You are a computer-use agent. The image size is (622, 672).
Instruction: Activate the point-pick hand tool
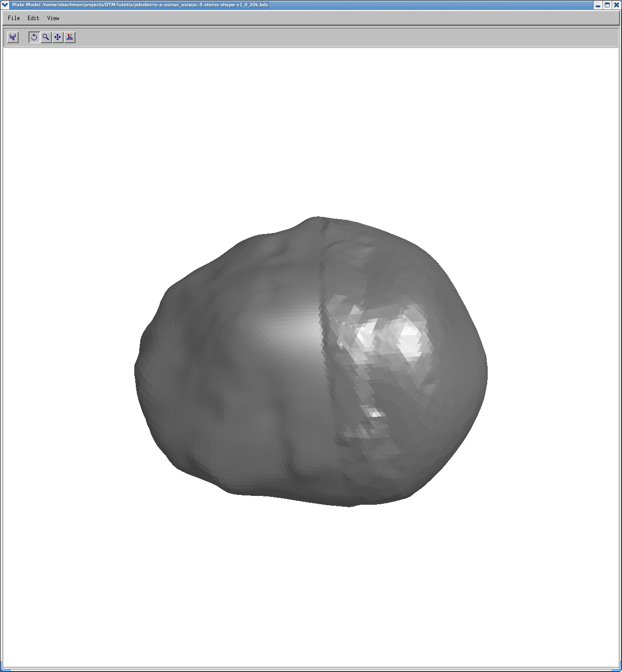pos(70,37)
